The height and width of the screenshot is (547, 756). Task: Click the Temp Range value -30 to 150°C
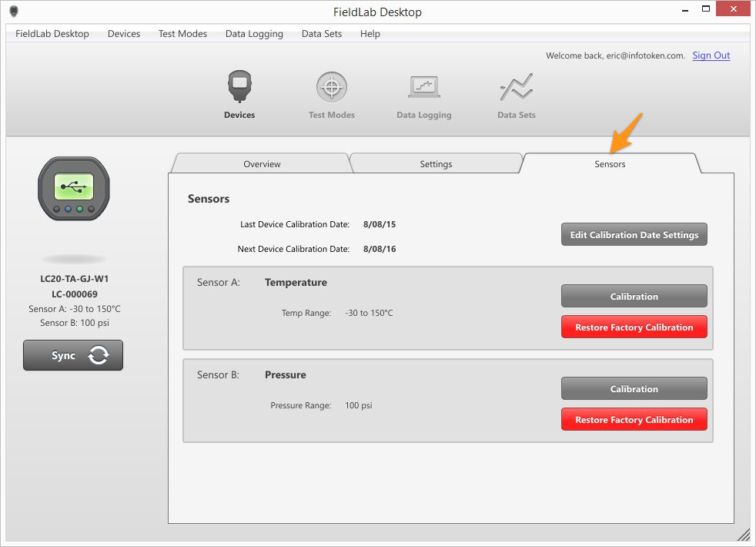pyautogui.click(x=369, y=313)
